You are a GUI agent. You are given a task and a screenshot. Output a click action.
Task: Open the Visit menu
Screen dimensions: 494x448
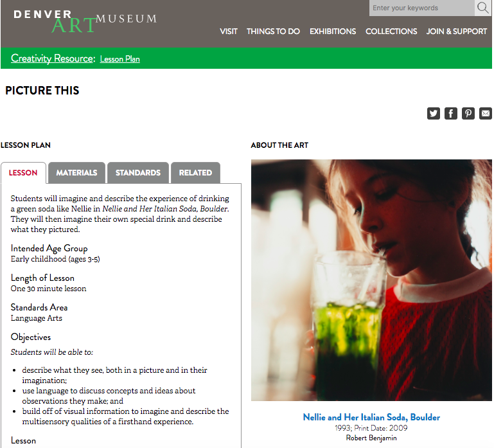tap(229, 31)
